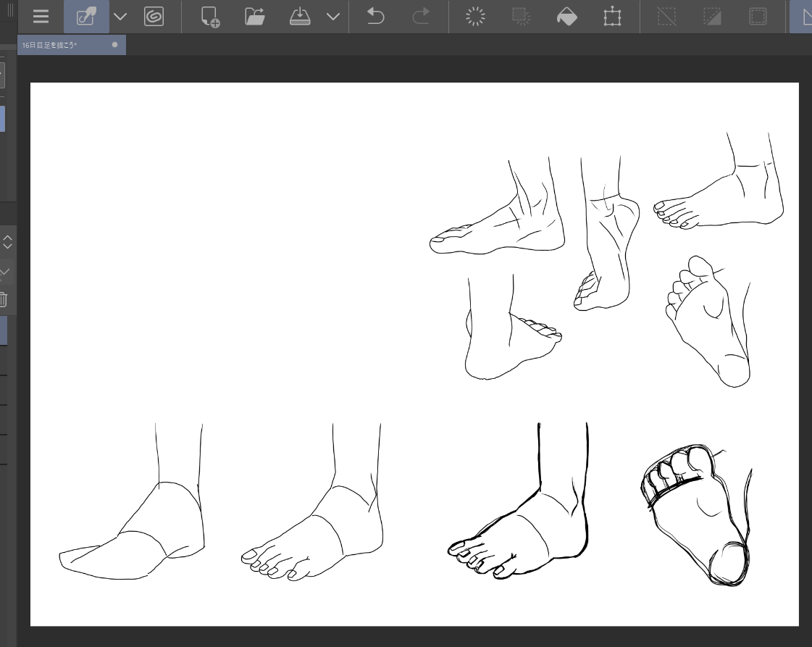
Task: Click the up-down chevrons on the left panel
Action: 7,241
